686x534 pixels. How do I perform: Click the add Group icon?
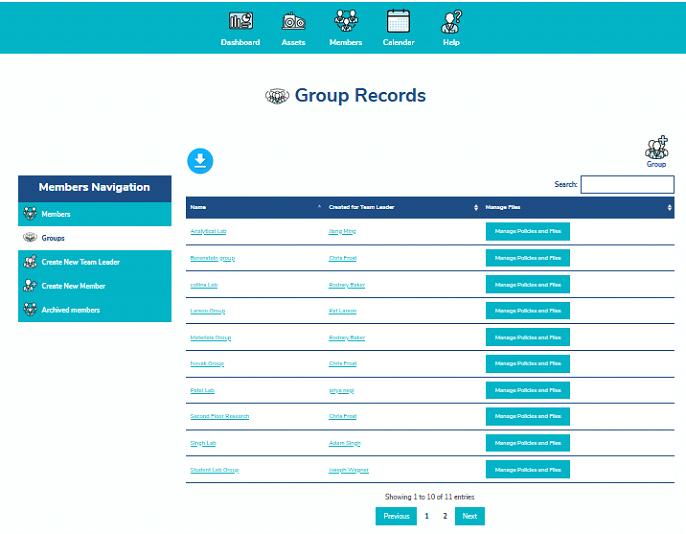[x=656, y=151]
